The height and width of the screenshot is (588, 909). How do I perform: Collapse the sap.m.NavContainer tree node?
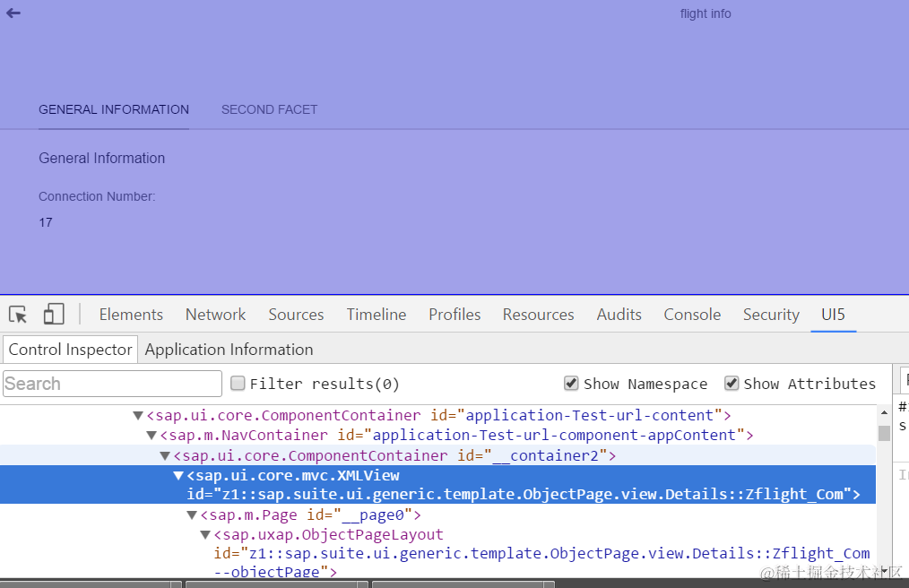pyautogui.click(x=151, y=435)
